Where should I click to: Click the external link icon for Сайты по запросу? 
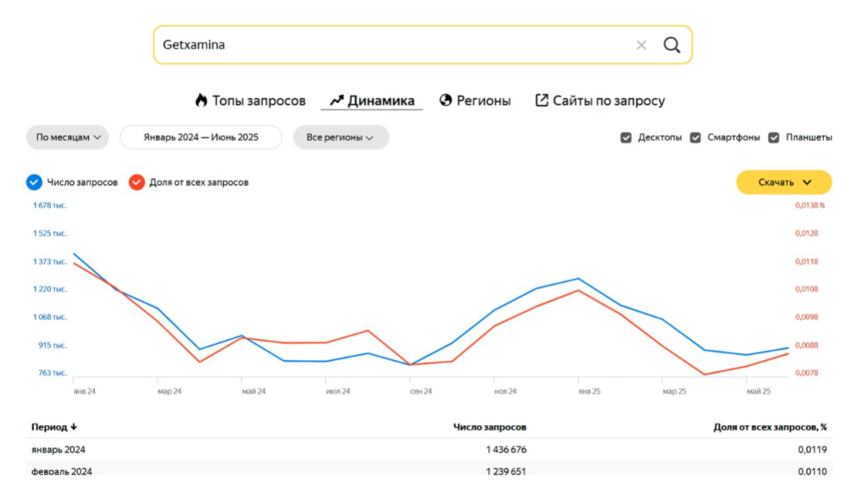click(542, 101)
